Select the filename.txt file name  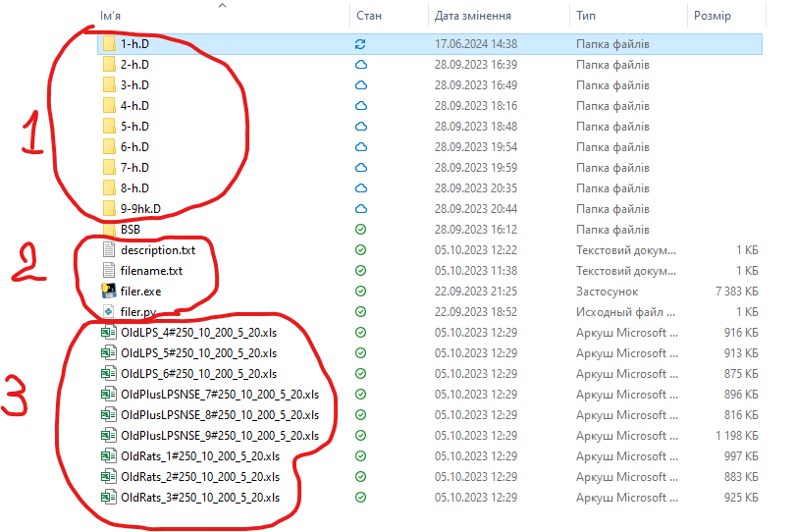pyautogui.click(x=151, y=271)
